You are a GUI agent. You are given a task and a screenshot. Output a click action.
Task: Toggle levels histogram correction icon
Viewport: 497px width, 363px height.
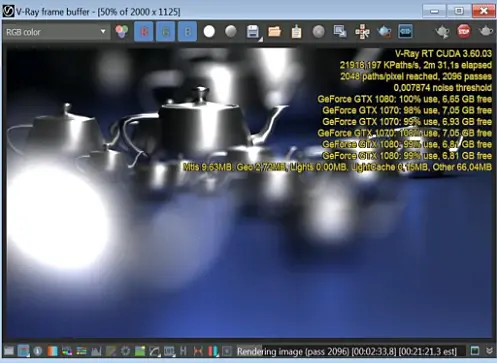coord(96,351)
